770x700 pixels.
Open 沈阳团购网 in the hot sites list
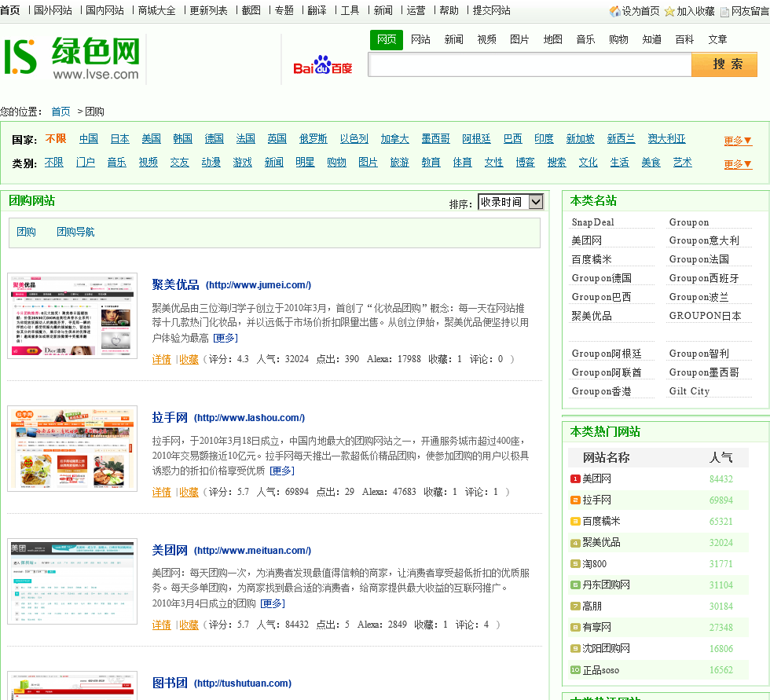[606, 648]
